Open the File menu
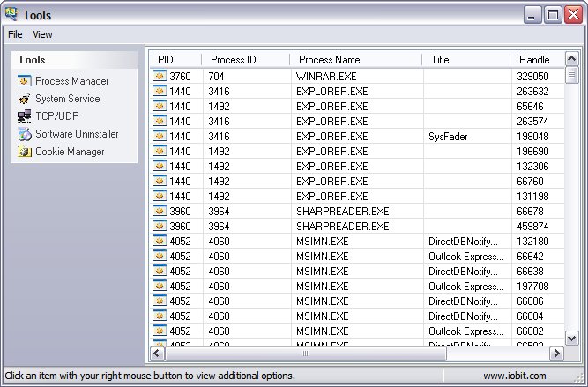 point(15,34)
